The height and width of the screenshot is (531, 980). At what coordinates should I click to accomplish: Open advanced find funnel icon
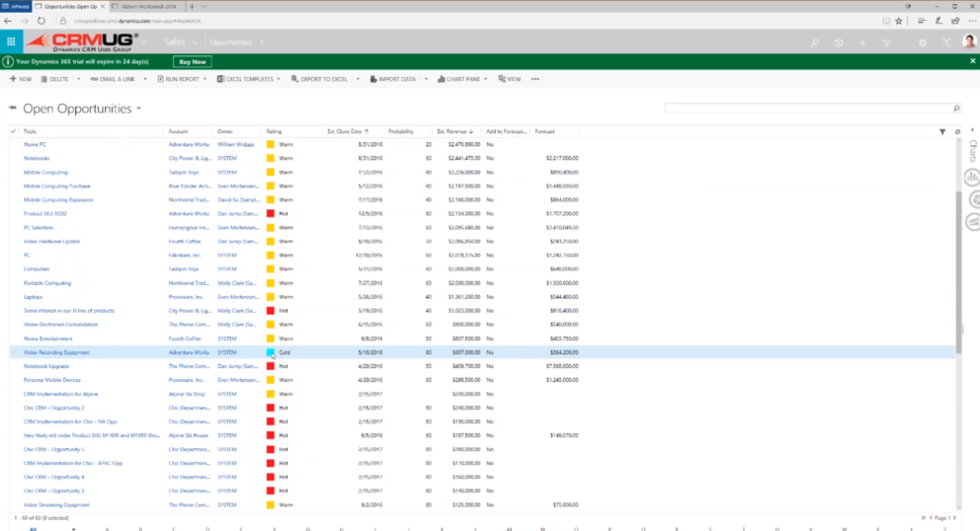886,42
